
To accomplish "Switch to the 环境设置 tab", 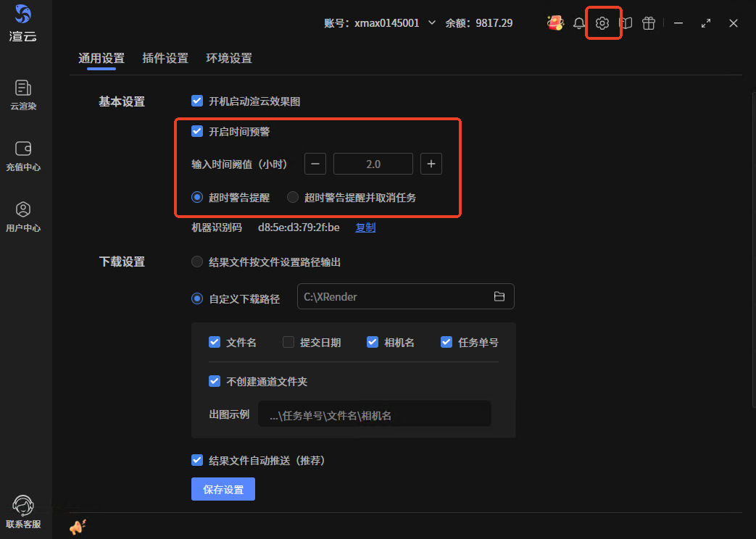I will 229,59.
